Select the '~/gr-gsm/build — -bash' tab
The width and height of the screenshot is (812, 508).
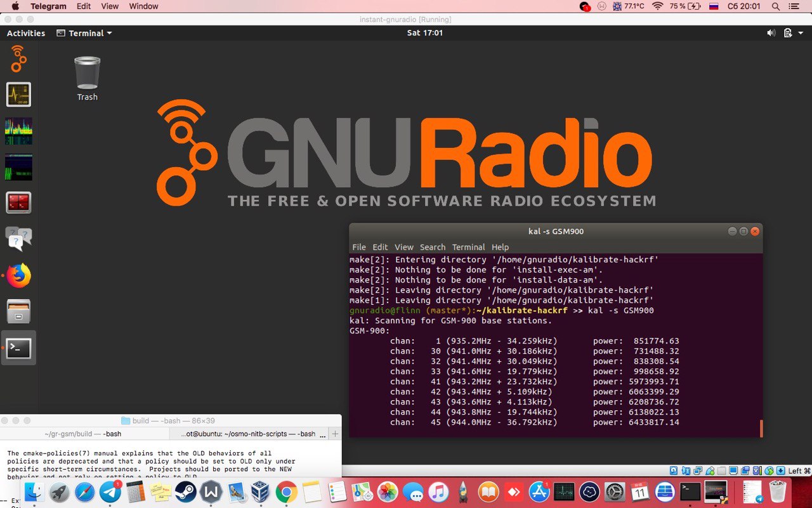tap(83, 434)
